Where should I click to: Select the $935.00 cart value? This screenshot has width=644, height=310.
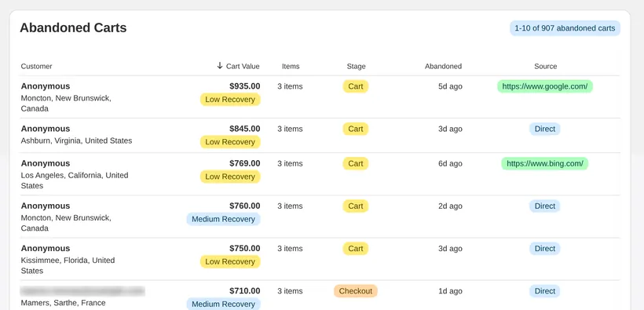(245, 86)
